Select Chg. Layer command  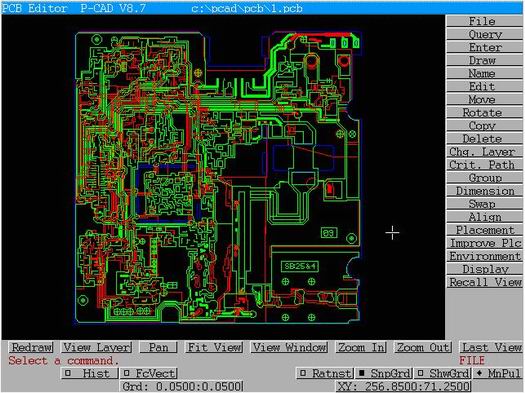pos(484,152)
